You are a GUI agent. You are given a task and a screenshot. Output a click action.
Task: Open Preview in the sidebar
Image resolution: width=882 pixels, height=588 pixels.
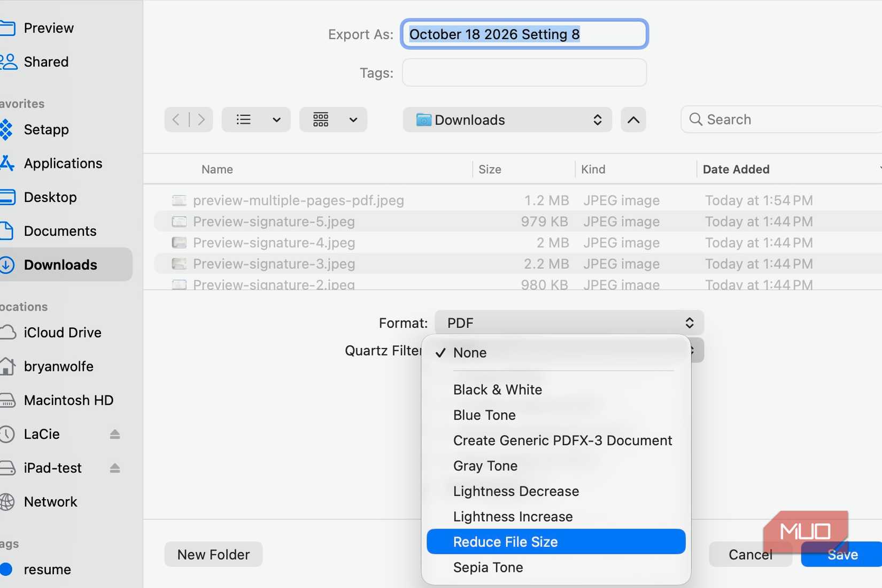48,28
